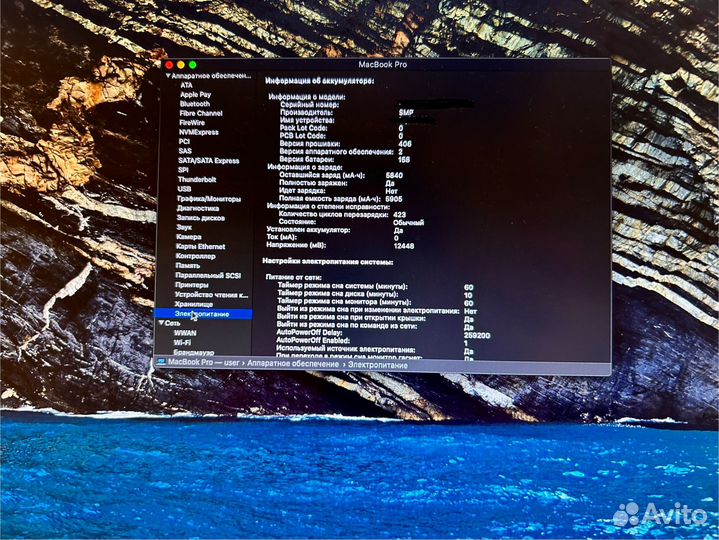Select Диагностика in the sidebar
Screen dimensions: 719x540
tap(198, 208)
